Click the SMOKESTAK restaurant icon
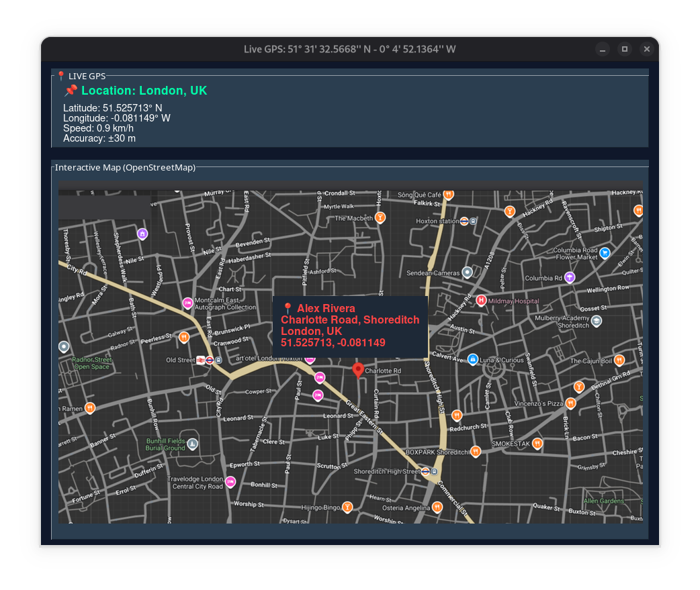Image resolution: width=700 pixels, height=590 pixels. pyautogui.click(x=537, y=443)
